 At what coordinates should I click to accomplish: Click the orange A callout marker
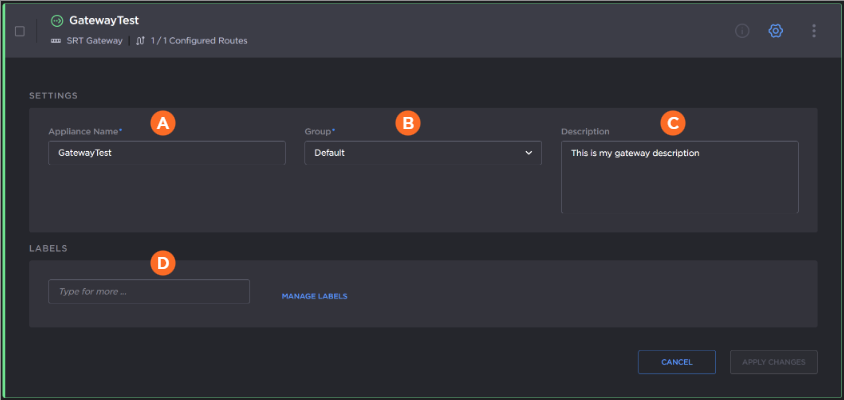tap(162, 122)
